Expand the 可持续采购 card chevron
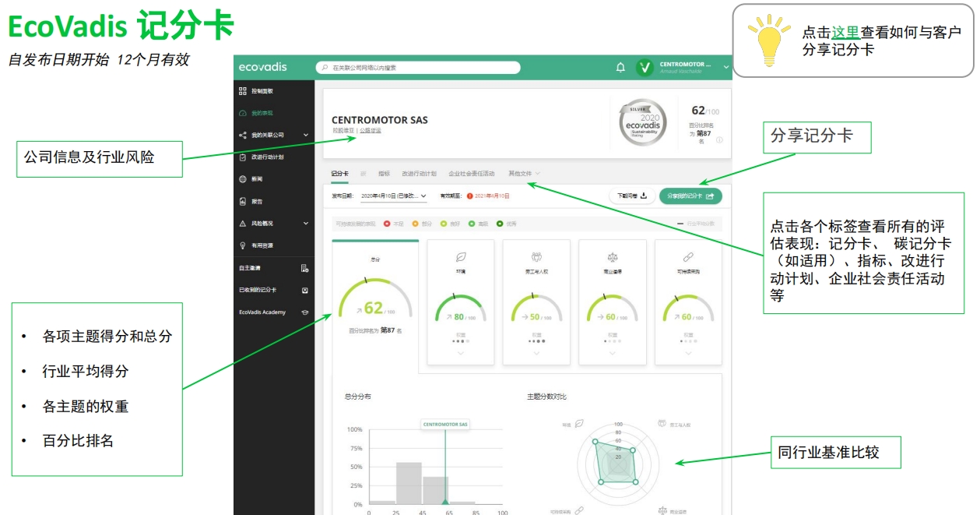This screenshot has width=980, height=515. 688,353
